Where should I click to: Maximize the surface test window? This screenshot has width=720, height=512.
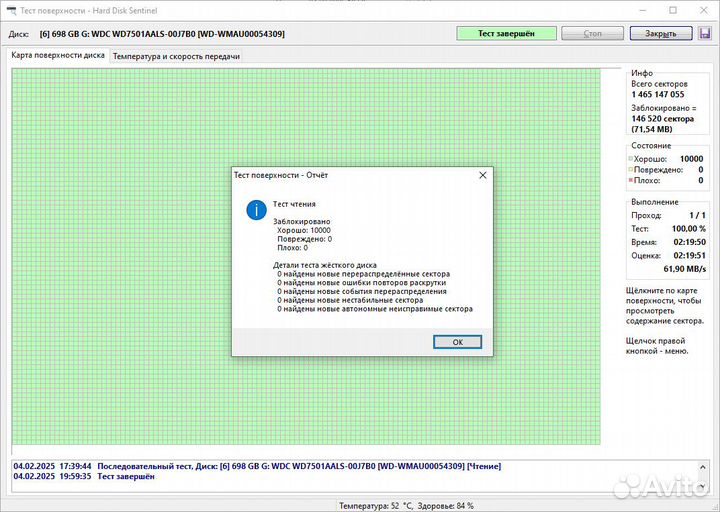pyautogui.click(x=657, y=9)
